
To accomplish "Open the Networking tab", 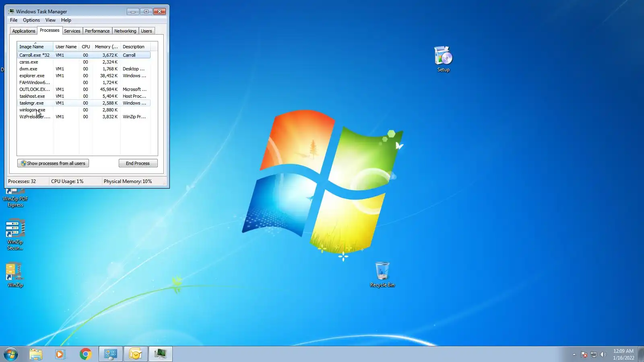I will 125,31.
